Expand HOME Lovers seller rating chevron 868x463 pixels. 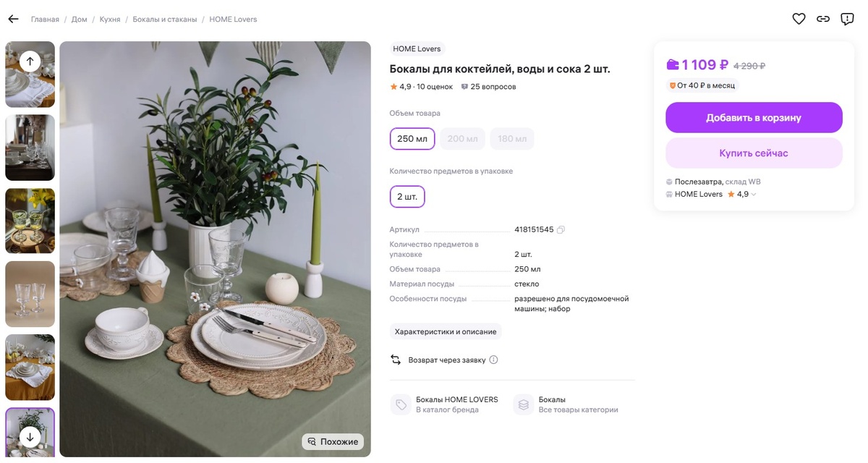754,195
